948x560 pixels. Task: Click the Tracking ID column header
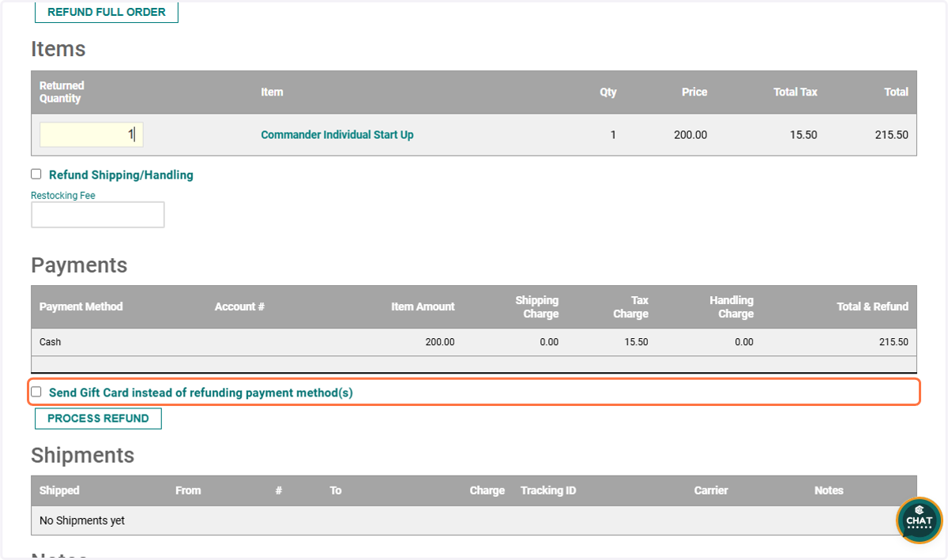click(x=548, y=490)
